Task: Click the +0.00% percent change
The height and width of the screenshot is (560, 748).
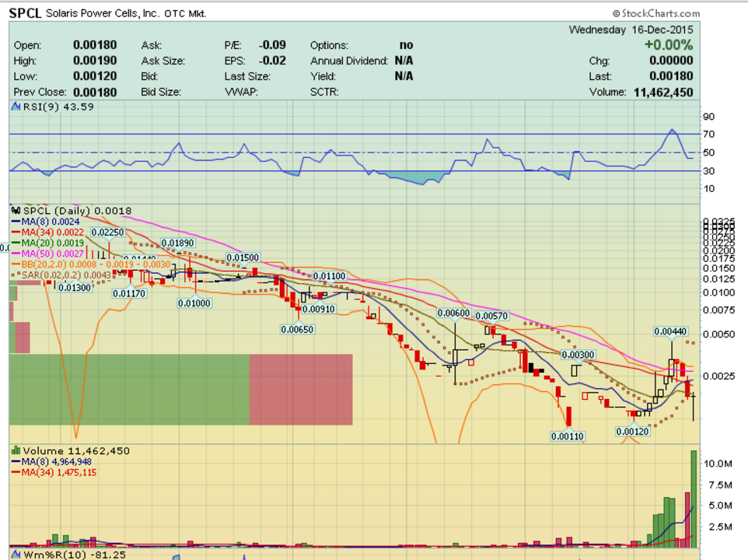Action: tap(669, 45)
